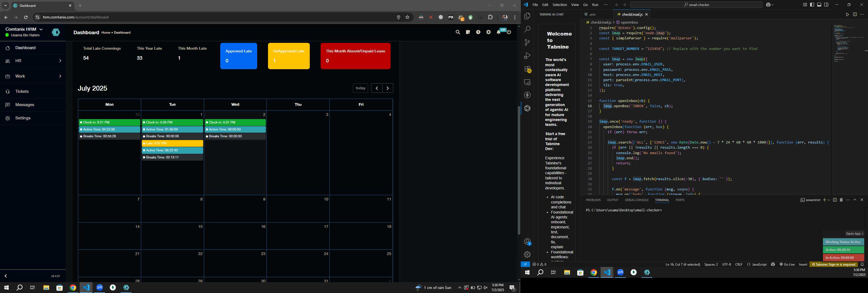Open the Selection menu in VS Code
This screenshot has width=868, height=293.
(559, 5)
